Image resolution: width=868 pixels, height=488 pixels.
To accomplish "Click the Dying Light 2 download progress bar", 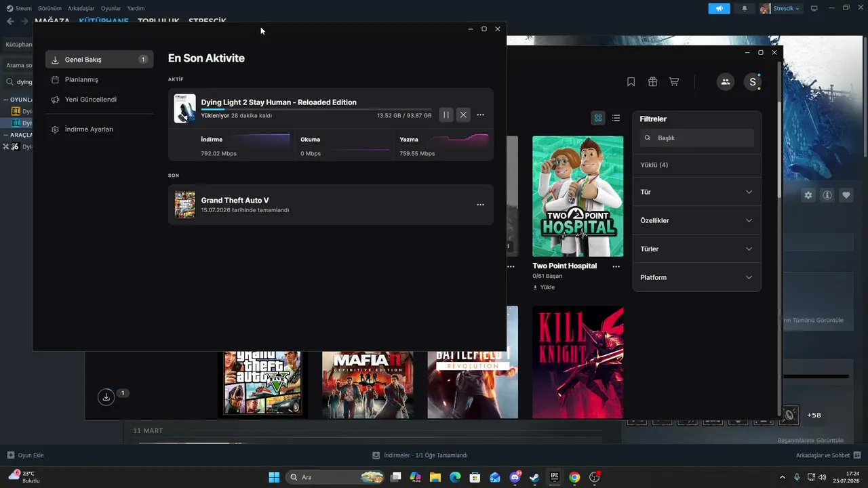I will pos(316,109).
